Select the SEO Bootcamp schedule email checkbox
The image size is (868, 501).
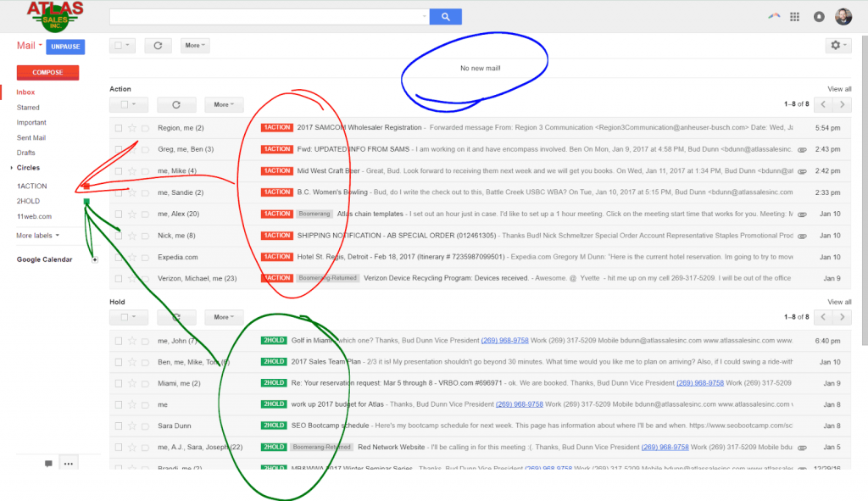coord(119,426)
